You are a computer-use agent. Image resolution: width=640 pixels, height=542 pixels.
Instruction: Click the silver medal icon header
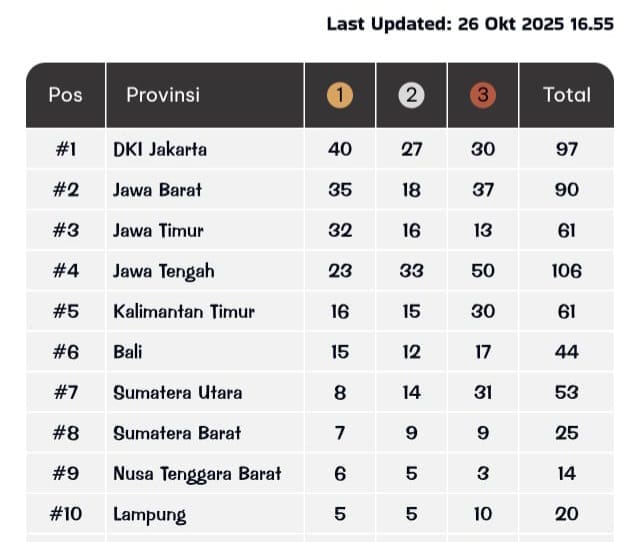(x=411, y=95)
